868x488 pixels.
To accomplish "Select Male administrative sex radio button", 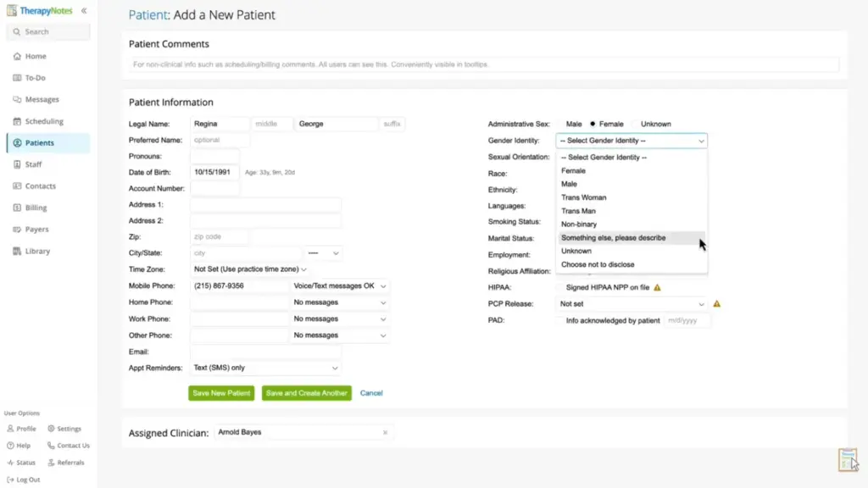I will point(560,124).
